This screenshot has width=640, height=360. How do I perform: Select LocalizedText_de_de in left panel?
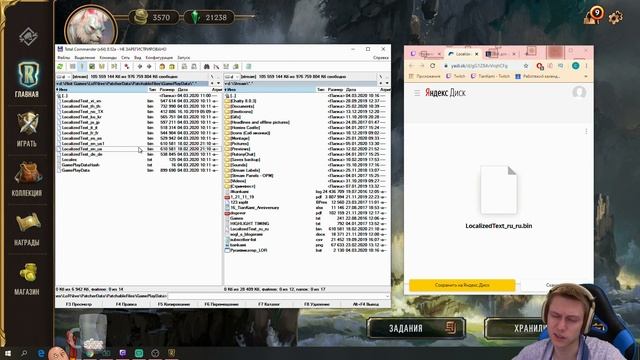[139, 154]
